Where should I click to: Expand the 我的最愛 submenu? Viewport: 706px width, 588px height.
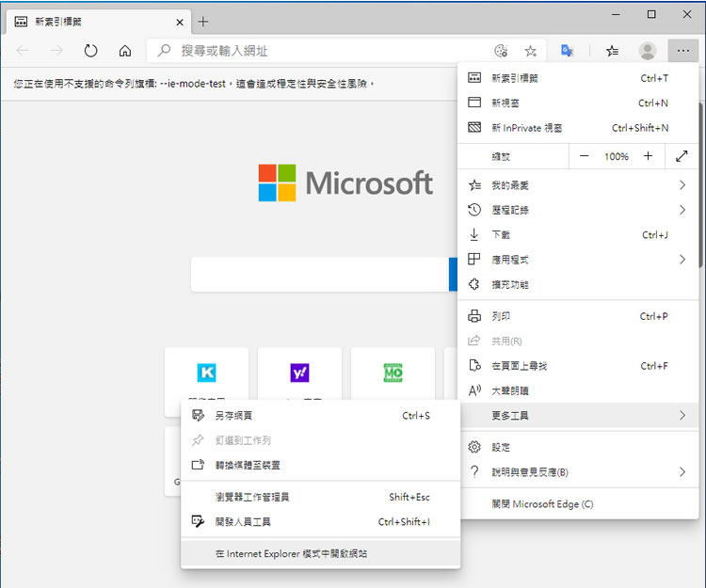[682, 185]
